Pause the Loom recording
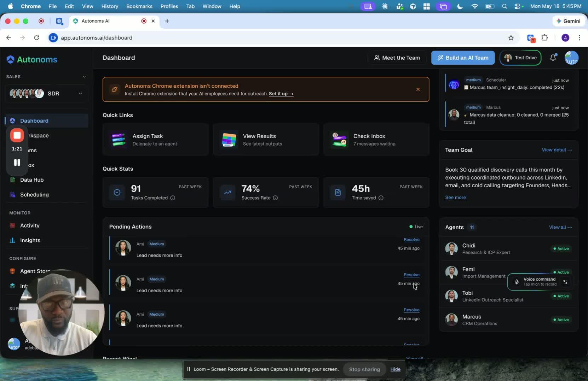This screenshot has width=588, height=381. (x=17, y=163)
